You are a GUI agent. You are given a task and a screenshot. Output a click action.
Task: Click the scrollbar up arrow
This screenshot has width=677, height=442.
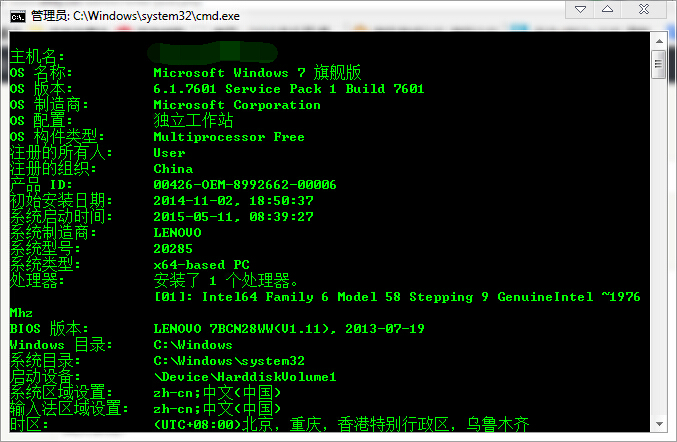[659, 41]
